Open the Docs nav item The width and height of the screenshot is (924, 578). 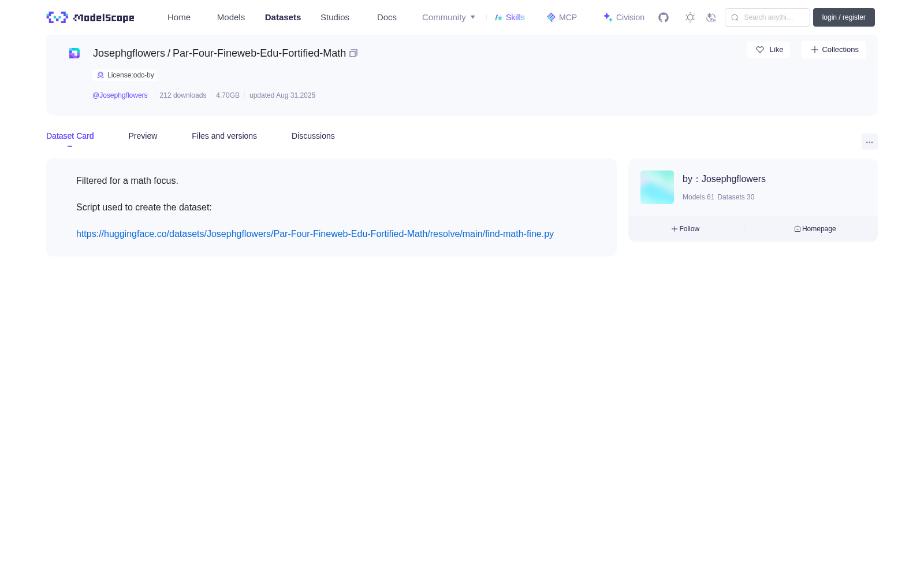pos(387,17)
